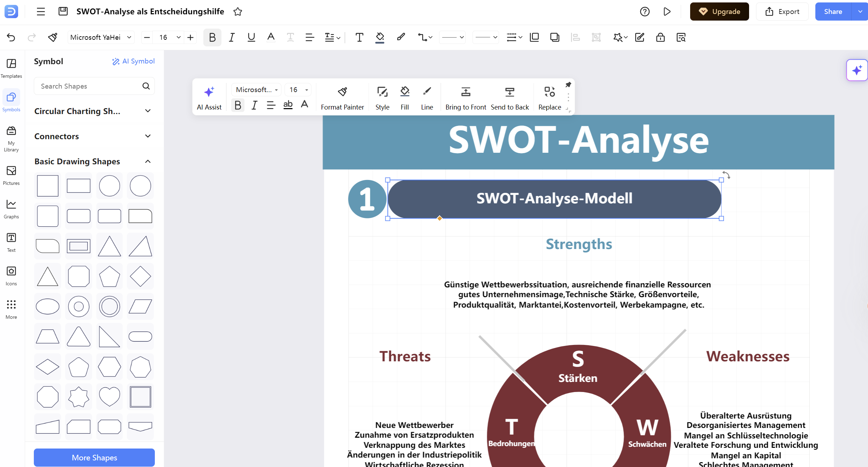
Task: Open the hamburger main menu
Action: click(41, 12)
